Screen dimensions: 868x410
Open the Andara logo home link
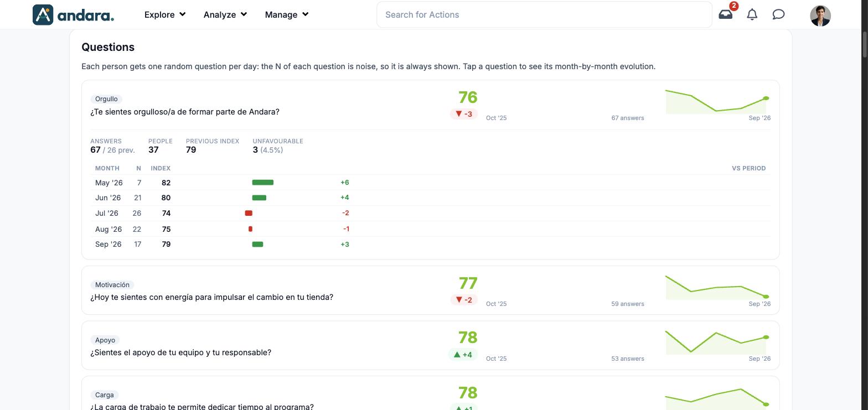pos(73,15)
